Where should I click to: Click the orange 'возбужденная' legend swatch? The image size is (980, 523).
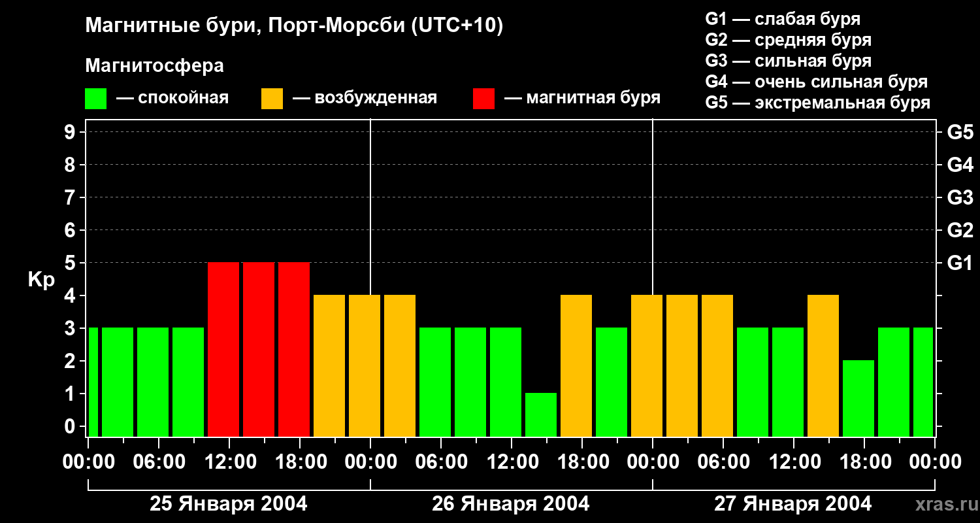(x=272, y=99)
